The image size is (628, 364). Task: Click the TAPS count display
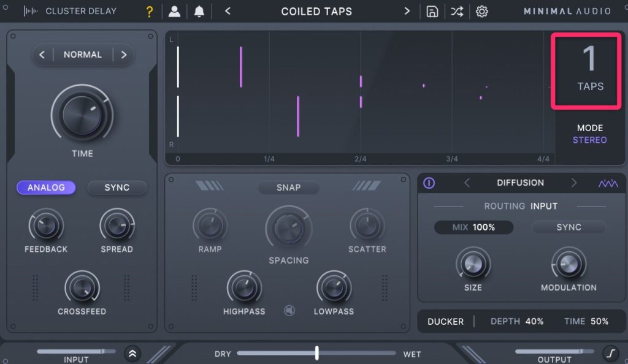(x=589, y=71)
